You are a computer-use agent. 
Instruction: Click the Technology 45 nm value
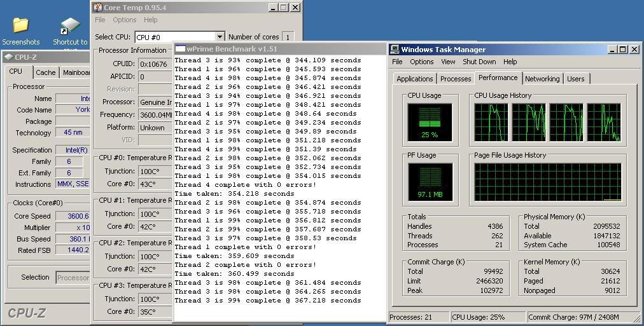(x=73, y=132)
